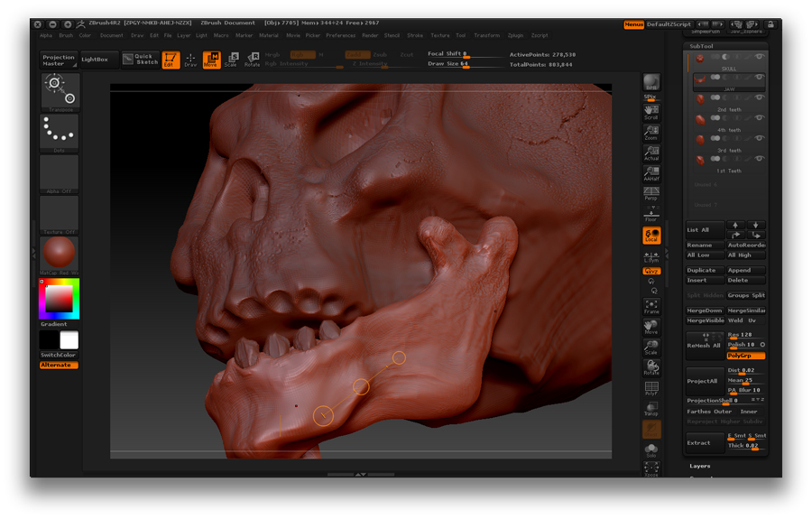812x519 pixels.
Task: Click the Duplicate subtool button
Action: tap(705, 271)
